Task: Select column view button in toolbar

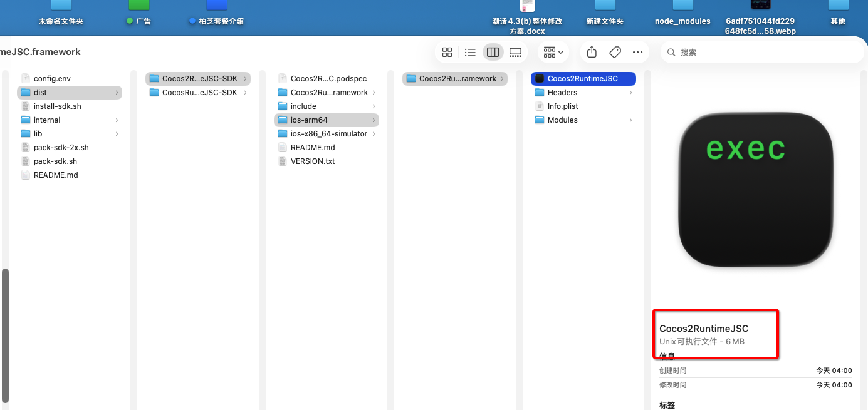Action: click(493, 53)
